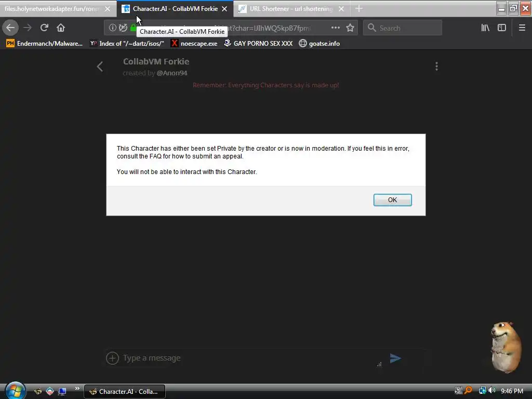Open the volume speaker tray icon

tap(492, 391)
